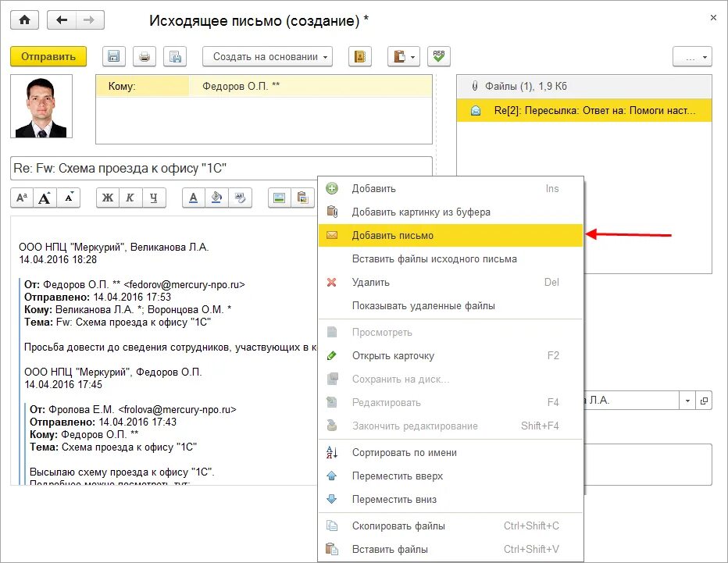Image resolution: width=728 pixels, height=563 pixels.
Task: Choose Переместить вниз entry
Action: click(451, 500)
